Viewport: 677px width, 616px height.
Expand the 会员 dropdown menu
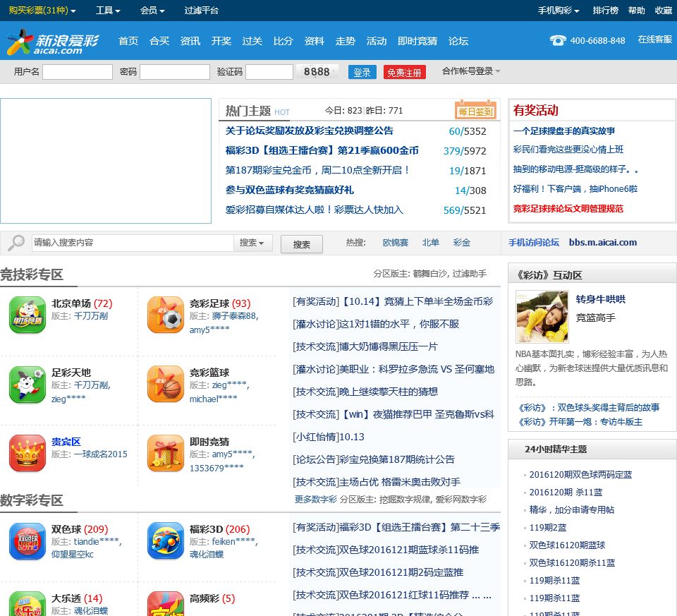point(152,11)
